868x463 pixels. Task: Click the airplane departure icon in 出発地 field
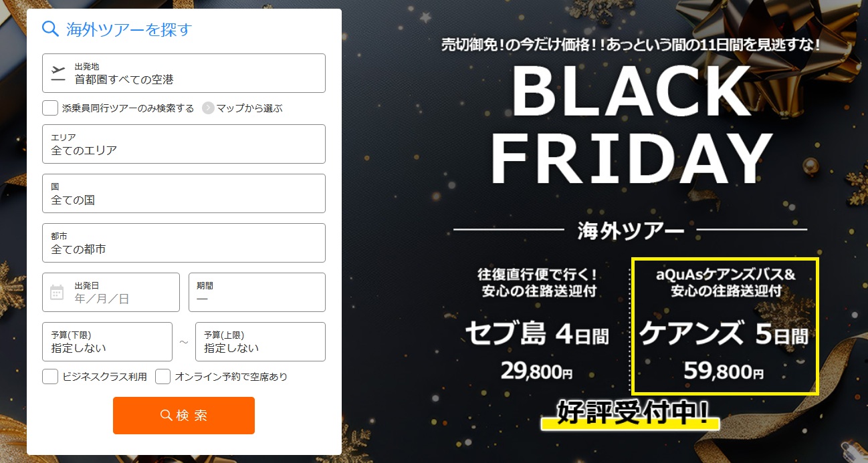60,69
